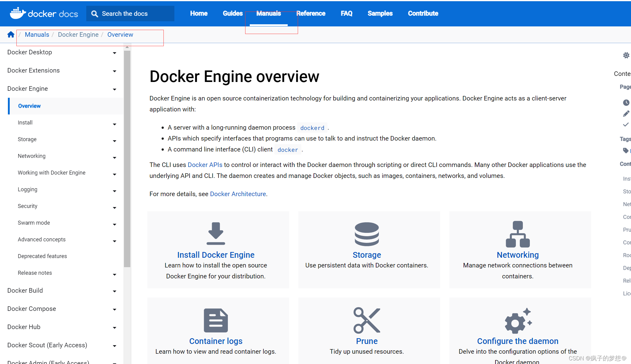Click the Configure the daemon gear icon

coord(518,321)
